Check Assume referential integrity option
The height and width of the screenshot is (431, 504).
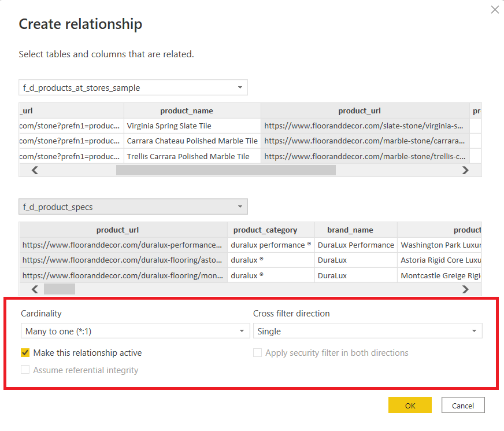(x=25, y=370)
